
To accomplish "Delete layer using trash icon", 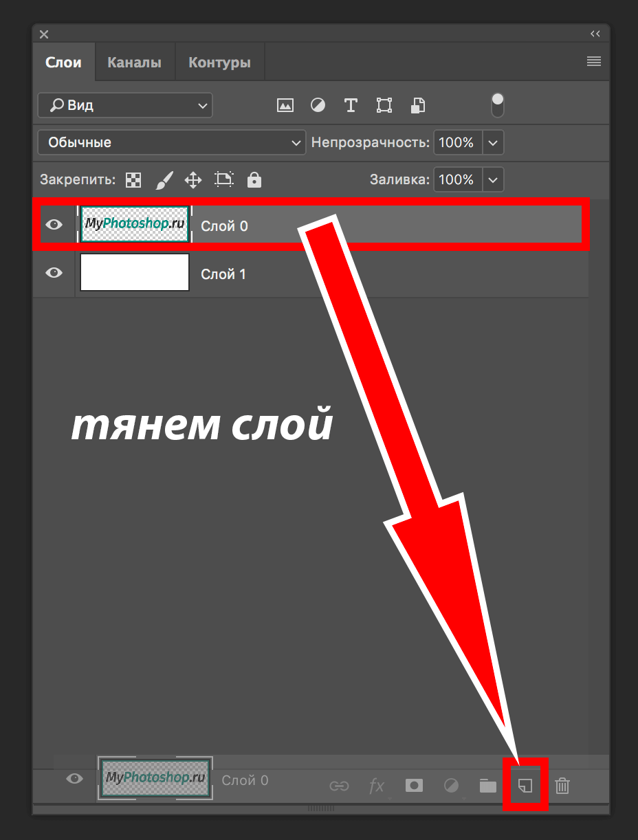I will click(562, 786).
